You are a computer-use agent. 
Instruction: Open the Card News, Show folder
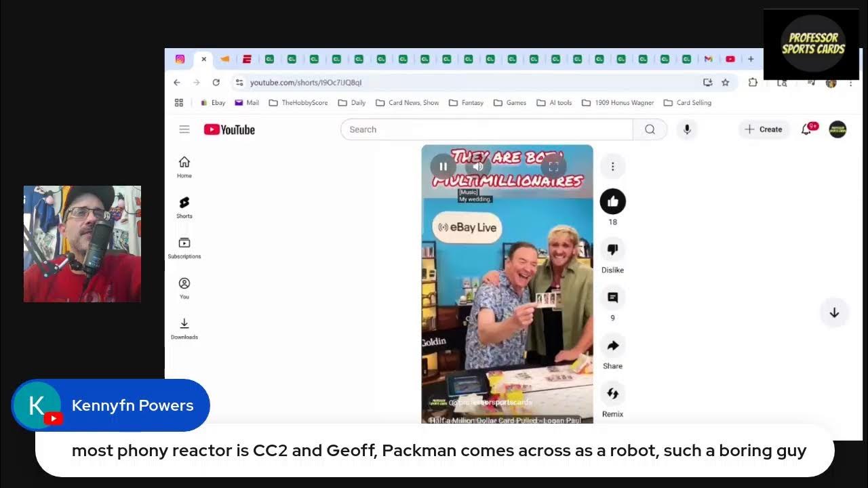(x=407, y=103)
